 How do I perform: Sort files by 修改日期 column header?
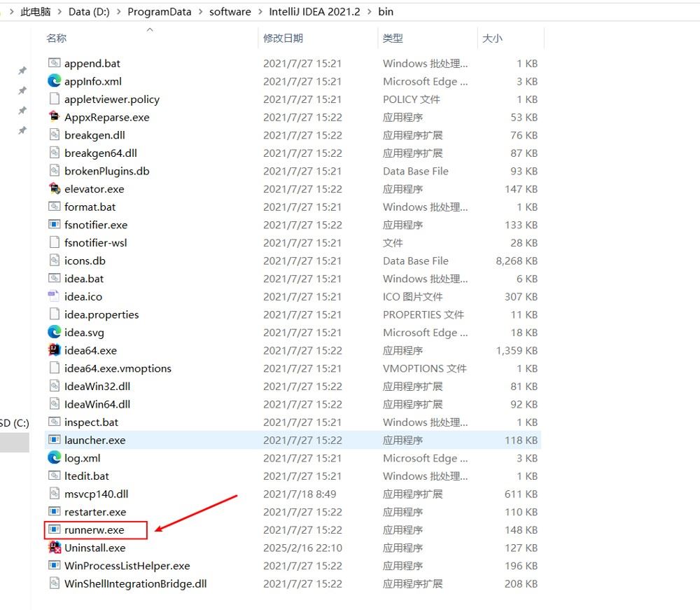[x=283, y=39]
